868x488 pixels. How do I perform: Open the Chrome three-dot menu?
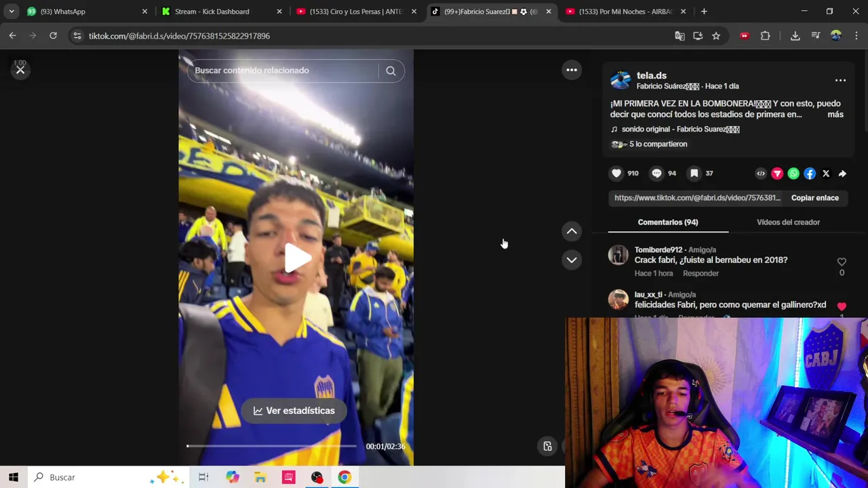(x=856, y=36)
